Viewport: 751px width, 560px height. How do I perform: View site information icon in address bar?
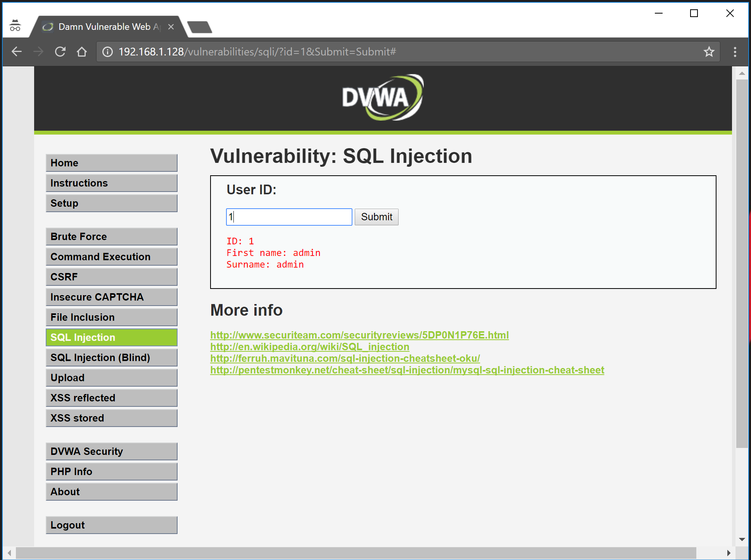point(107,52)
